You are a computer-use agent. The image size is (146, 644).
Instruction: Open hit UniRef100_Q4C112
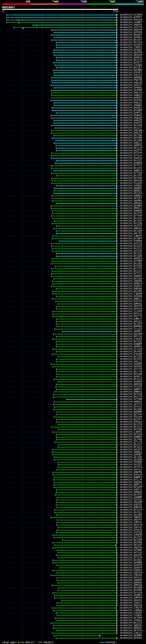pyautogui.click(x=131, y=321)
